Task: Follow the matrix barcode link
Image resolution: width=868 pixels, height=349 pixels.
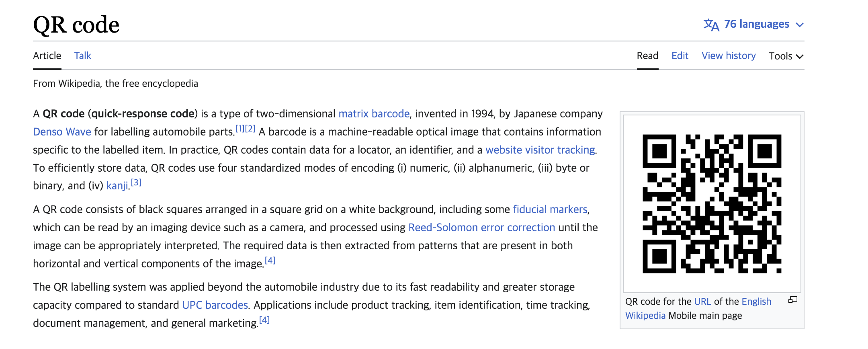Action: (x=374, y=114)
